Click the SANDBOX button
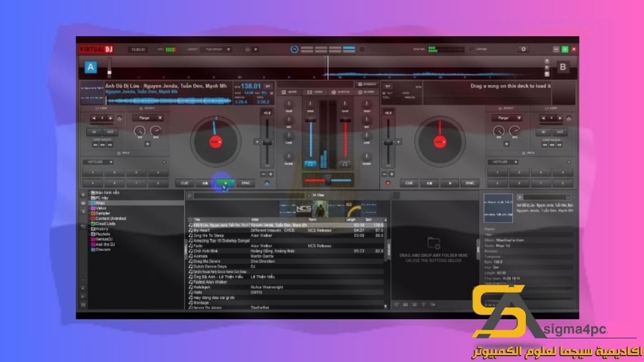This screenshot has width=644, height=362. pos(367,84)
